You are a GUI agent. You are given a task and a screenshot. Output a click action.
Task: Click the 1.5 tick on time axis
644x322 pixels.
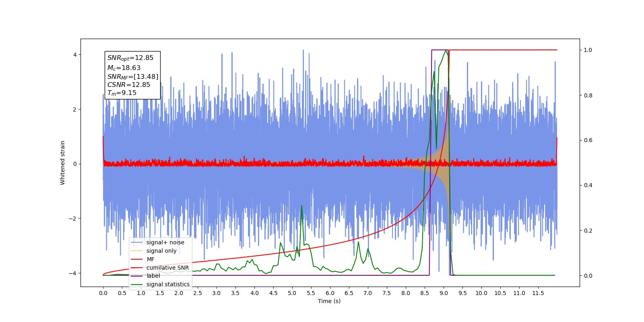(160, 293)
